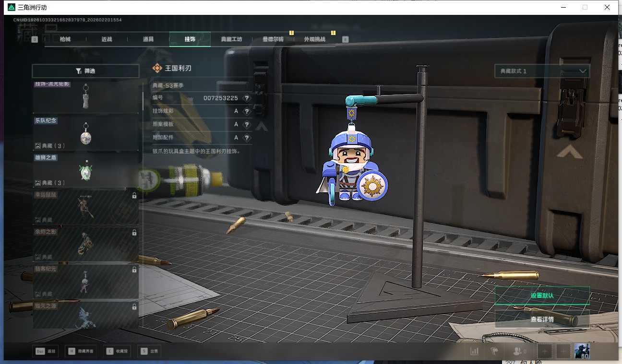Click the player avatar showing level 60
This screenshot has width=622, height=364.
582,351
